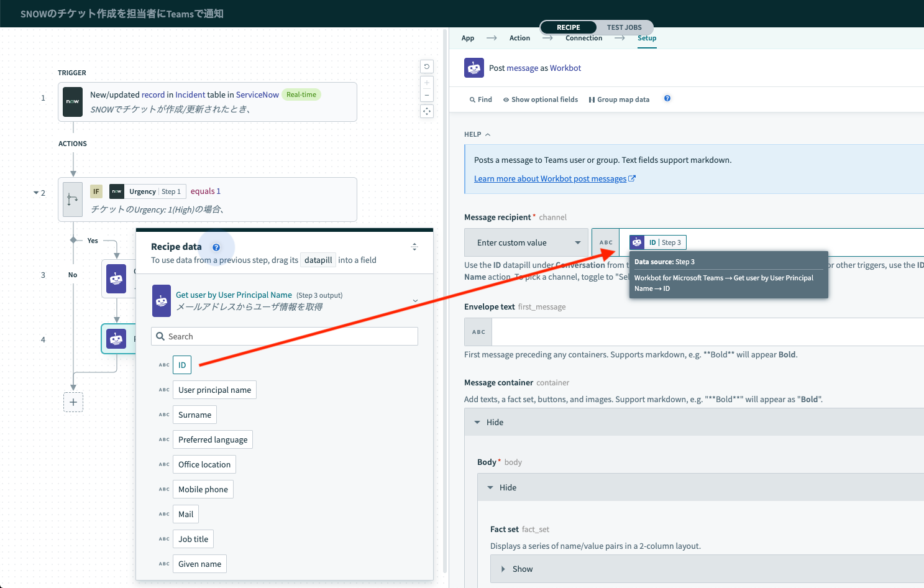Image resolution: width=924 pixels, height=588 pixels.
Task: Collapse Message container with Hide
Action: (489, 422)
